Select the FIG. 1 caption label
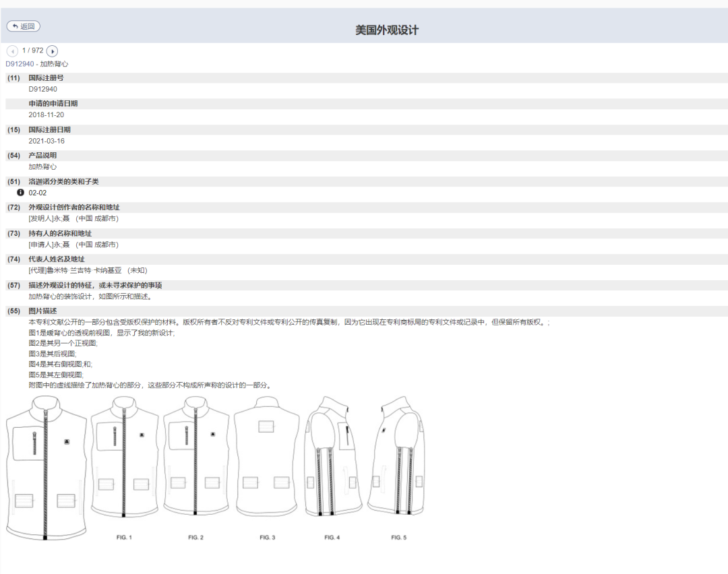728x574 pixels. (124, 538)
